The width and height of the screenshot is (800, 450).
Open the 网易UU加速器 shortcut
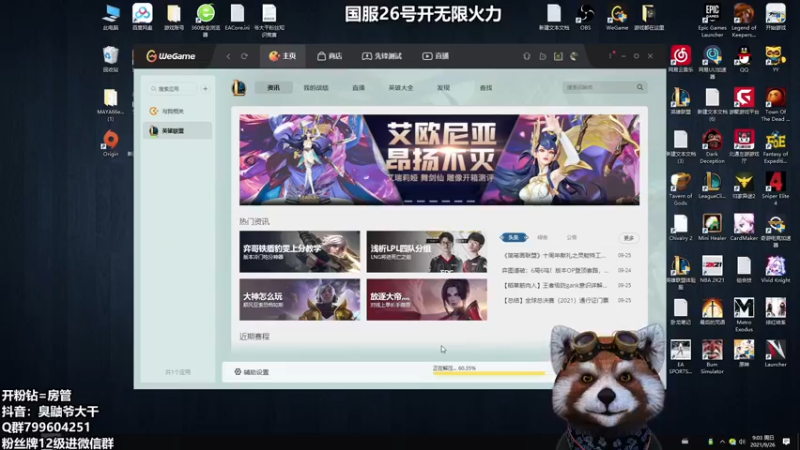tap(712, 62)
